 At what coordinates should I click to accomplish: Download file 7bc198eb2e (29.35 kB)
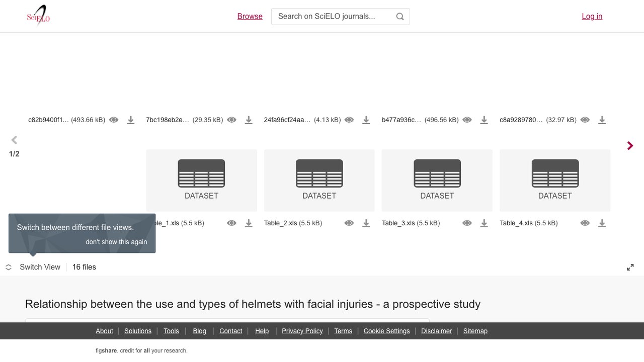(x=249, y=120)
